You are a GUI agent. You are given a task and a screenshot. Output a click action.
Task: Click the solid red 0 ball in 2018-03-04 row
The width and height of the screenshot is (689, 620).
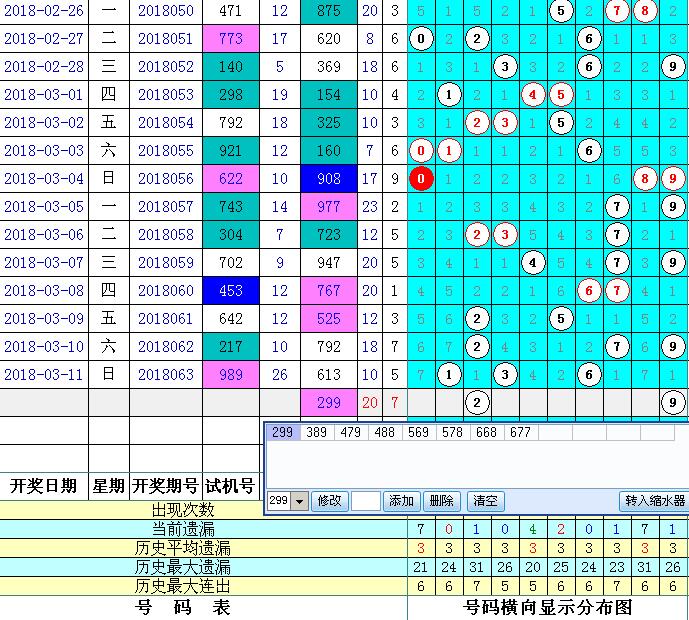[x=422, y=179]
